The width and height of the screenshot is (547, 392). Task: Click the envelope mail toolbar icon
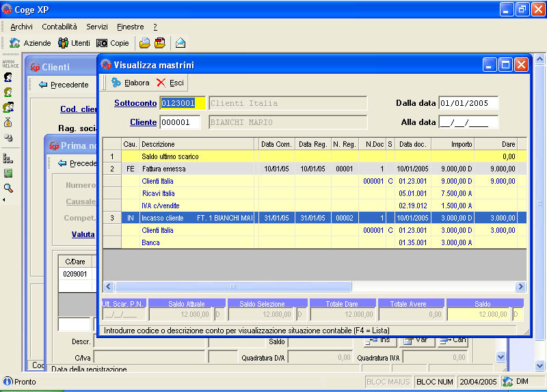[181, 43]
